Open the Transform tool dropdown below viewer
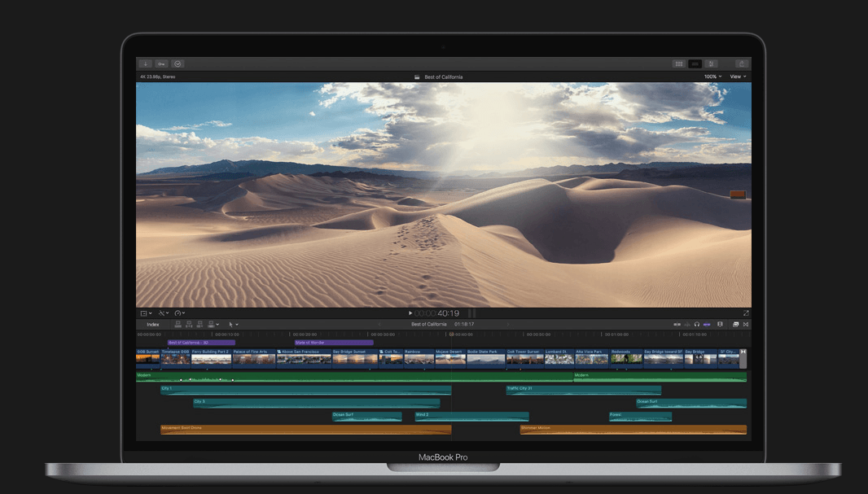 [146, 313]
